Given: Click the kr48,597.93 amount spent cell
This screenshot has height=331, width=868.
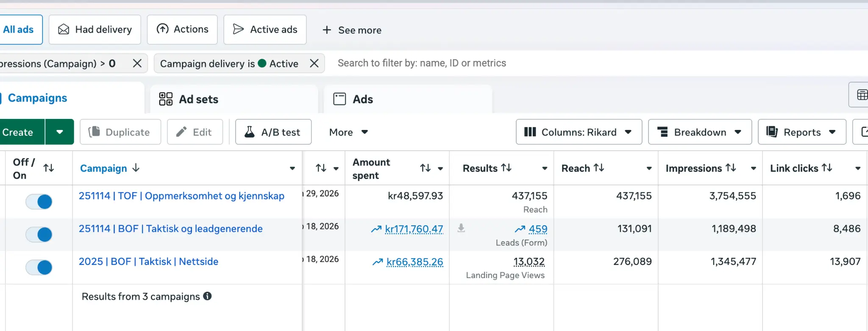Looking at the screenshot, I should [x=415, y=196].
